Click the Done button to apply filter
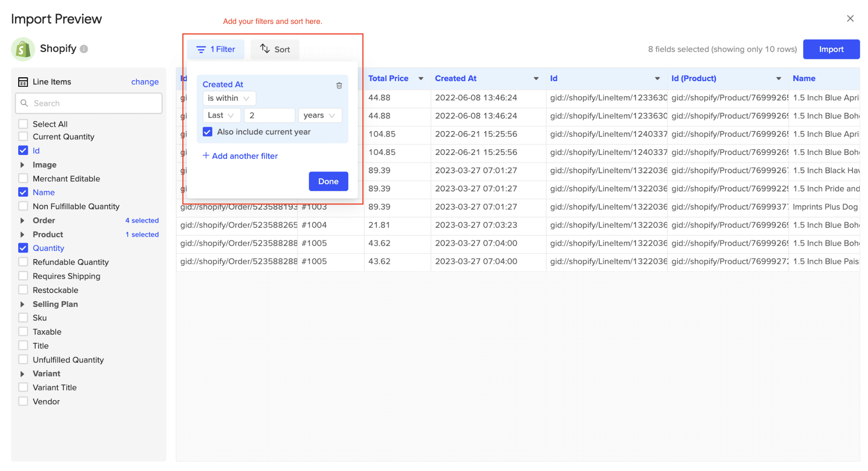The image size is (868, 471). (328, 181)
